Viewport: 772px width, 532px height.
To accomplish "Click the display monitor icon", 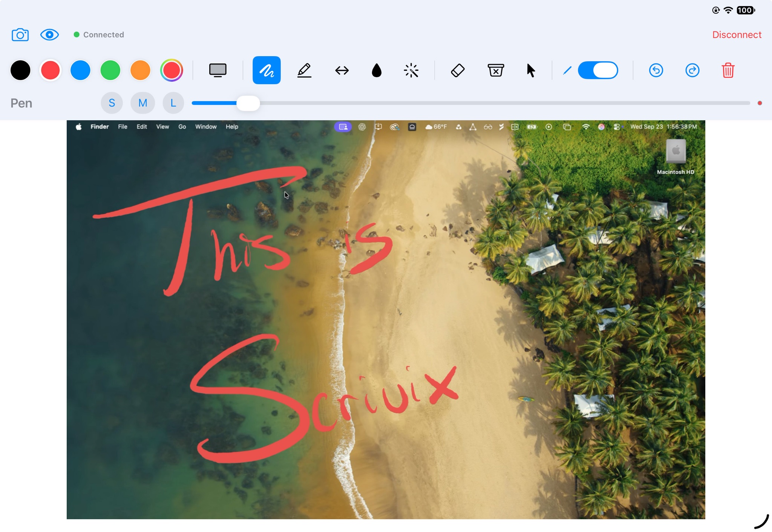I will pos(218,70).
